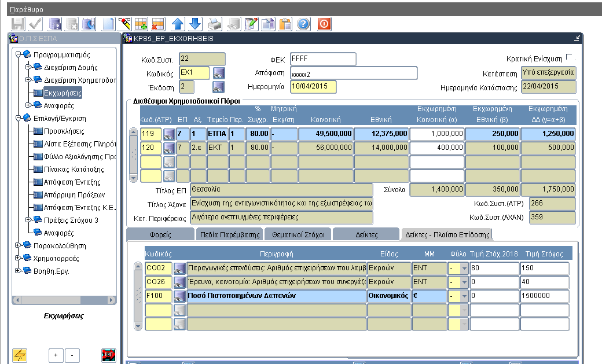Switch to the Θεματικοί Στόχοι tab
Image resolution: width=602 pixels, height=364 pixels.
(x=298, y=234)
